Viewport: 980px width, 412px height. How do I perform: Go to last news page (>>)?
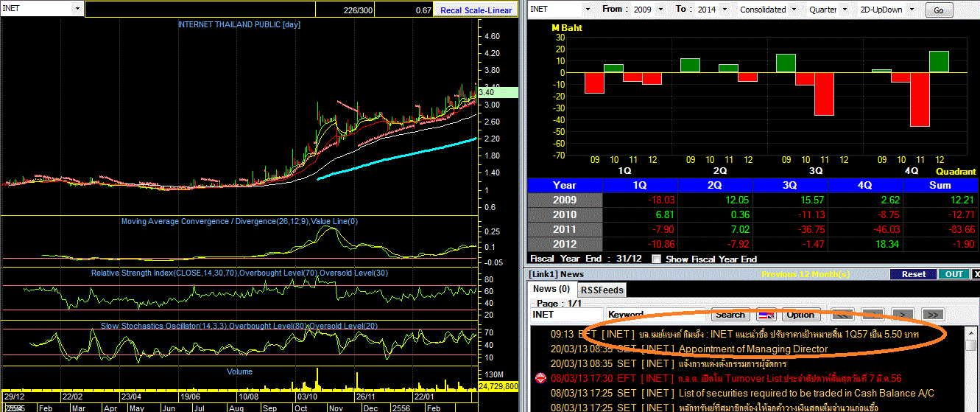click(932, 315)
